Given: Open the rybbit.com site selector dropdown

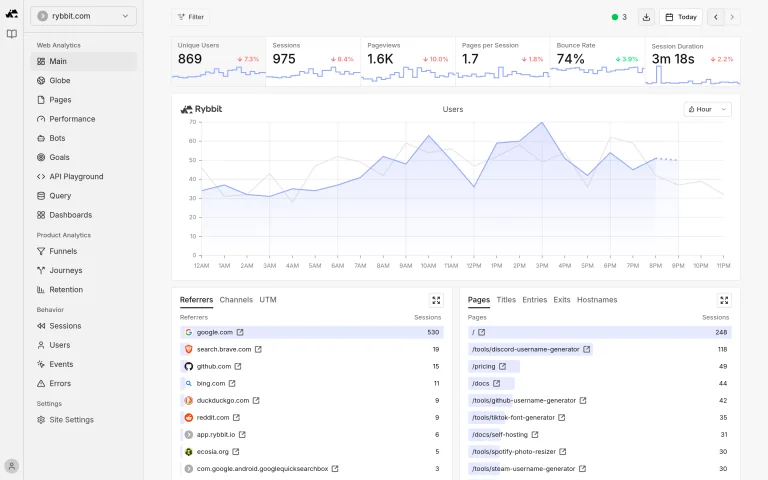Looking at the screenshot, I should click(83, 16).
